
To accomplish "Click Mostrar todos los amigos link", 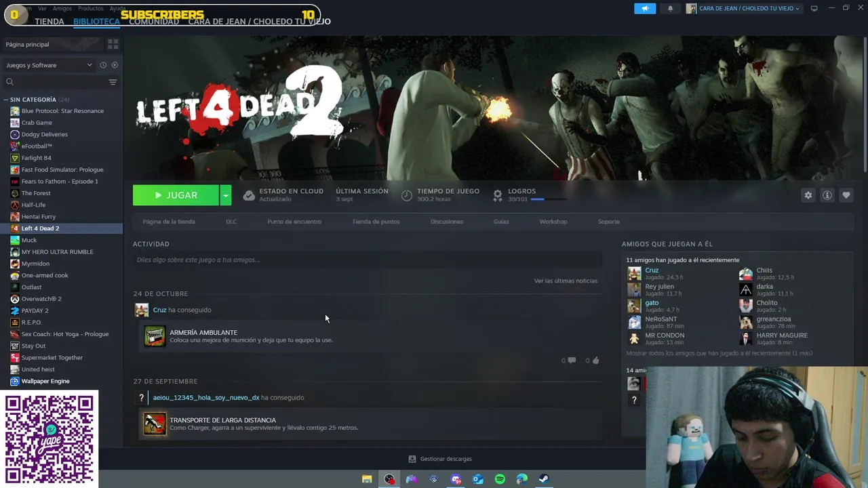I will [719, 353].
